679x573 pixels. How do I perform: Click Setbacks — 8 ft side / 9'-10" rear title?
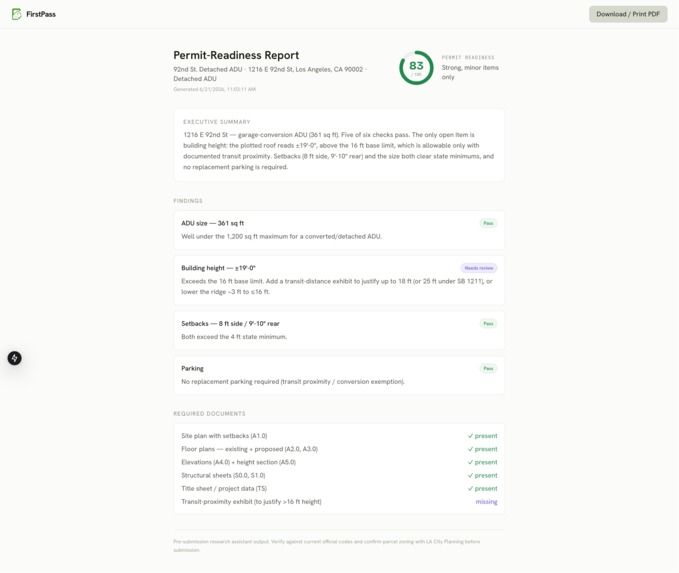coord(230,324)
